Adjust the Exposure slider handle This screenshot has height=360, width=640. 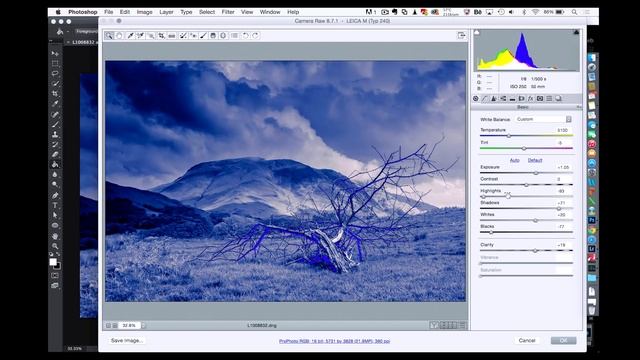pos(536,173)
